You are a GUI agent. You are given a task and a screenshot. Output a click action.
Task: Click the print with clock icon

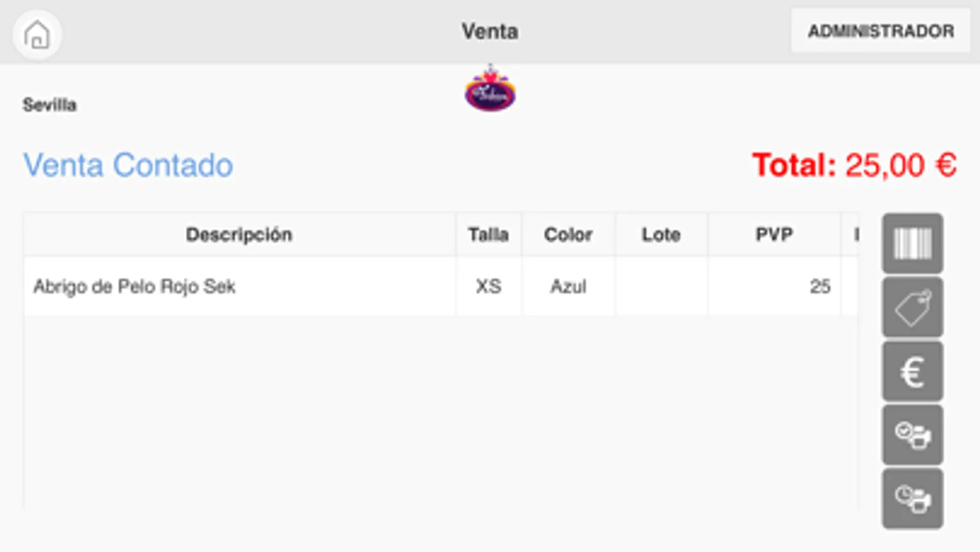point(912,499)
